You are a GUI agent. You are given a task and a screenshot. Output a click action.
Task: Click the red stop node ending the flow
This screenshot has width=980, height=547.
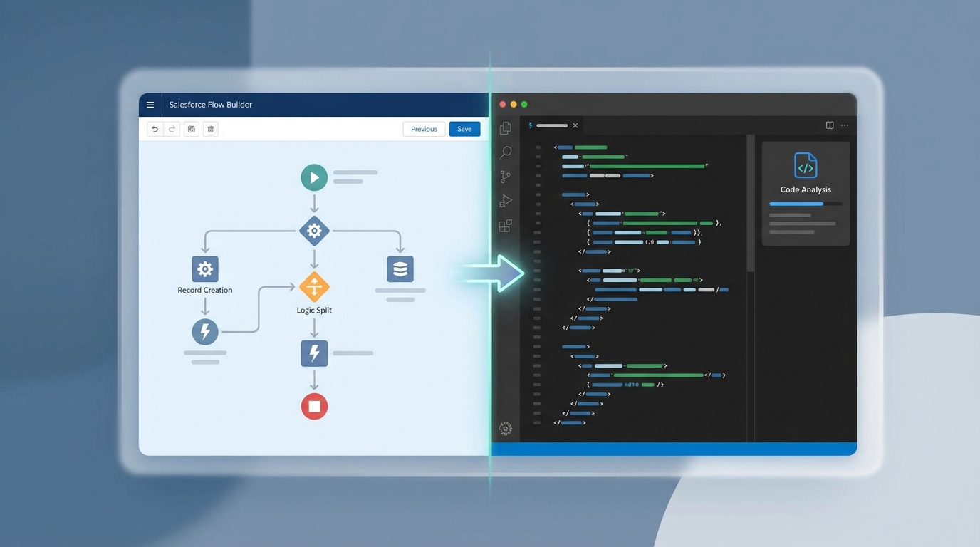coord(314,406)
